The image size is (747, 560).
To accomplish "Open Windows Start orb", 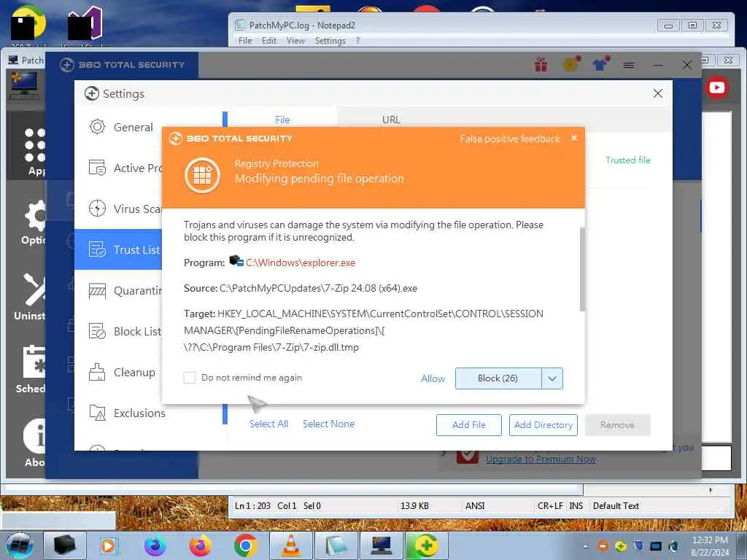I will tap(20, 545).
